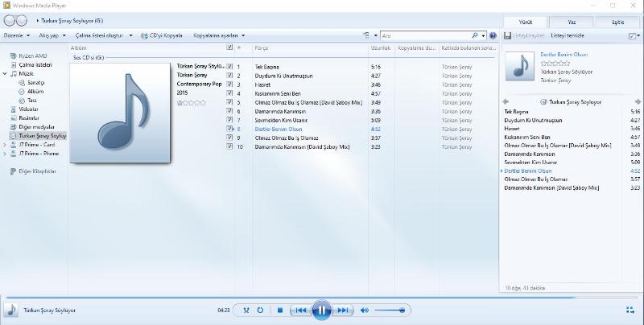Click the Forward navigation arrow
The image size is (644, 325).
point(22,21)
